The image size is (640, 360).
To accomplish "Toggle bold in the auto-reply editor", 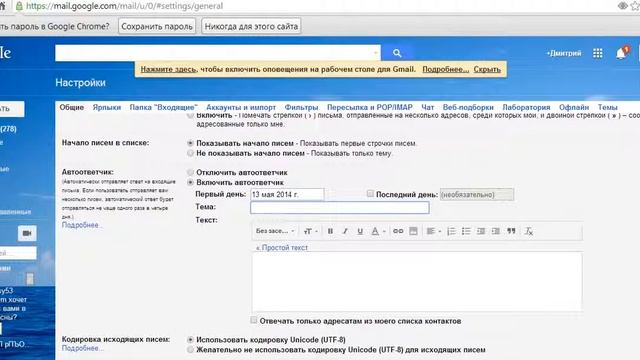I will coord(330,231).
